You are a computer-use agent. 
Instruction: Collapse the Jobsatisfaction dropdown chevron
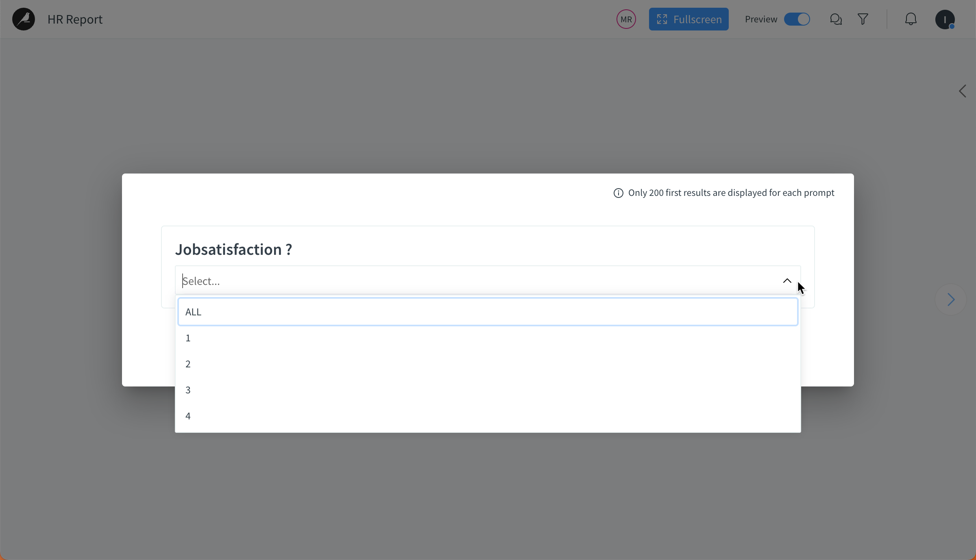click(x=787, y=281)
